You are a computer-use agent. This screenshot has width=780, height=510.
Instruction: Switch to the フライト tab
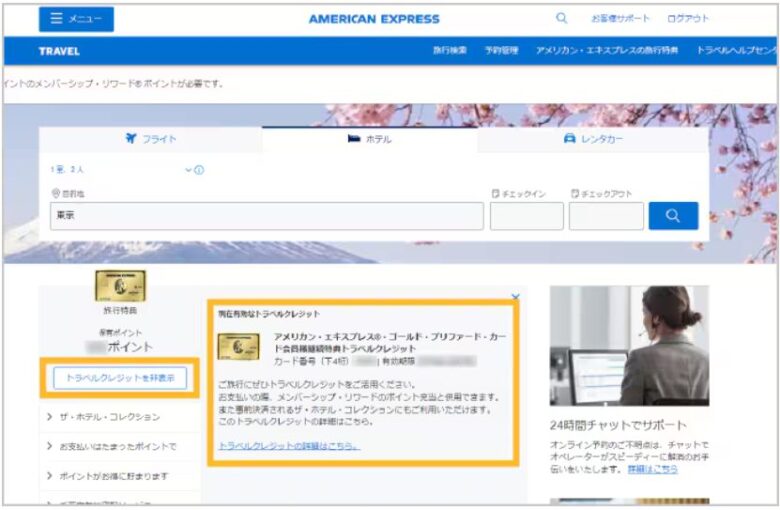pyautogui.click(x=150, y=139)
